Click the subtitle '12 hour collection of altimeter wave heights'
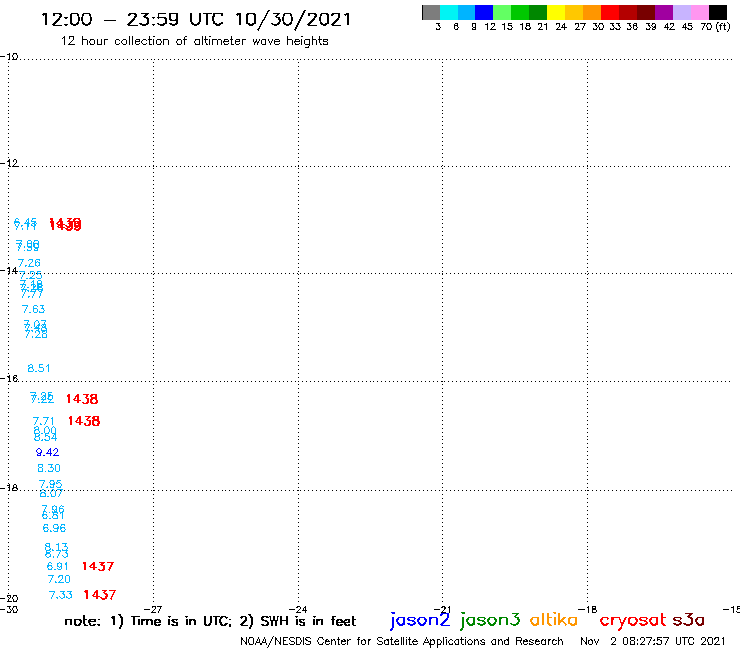Screen dimensions: 740x650 194,41
